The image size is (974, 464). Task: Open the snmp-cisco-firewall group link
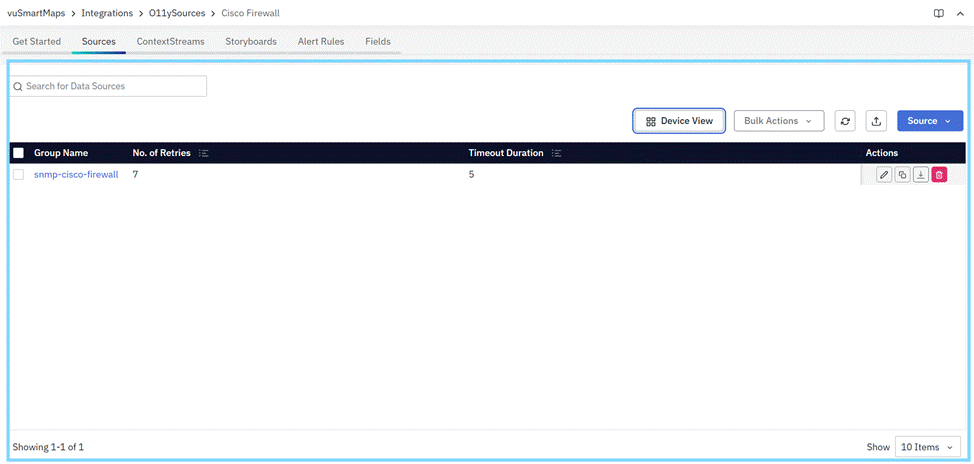tap(76, 174)
